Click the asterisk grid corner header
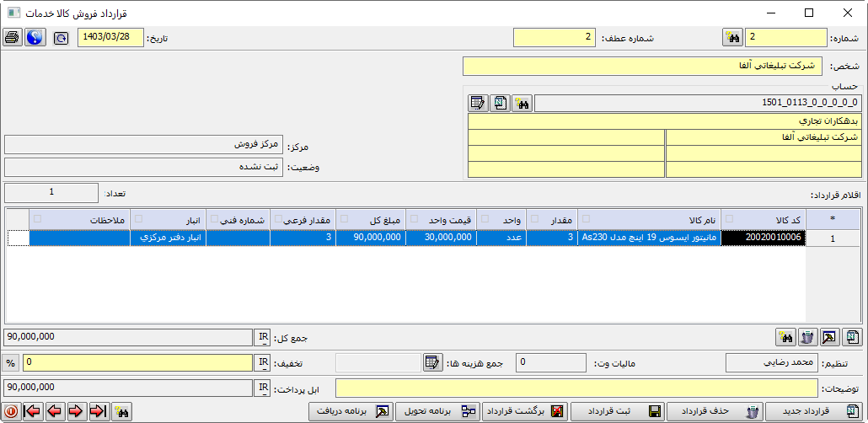This screenshot has width=868, height=423. [833, 219]
